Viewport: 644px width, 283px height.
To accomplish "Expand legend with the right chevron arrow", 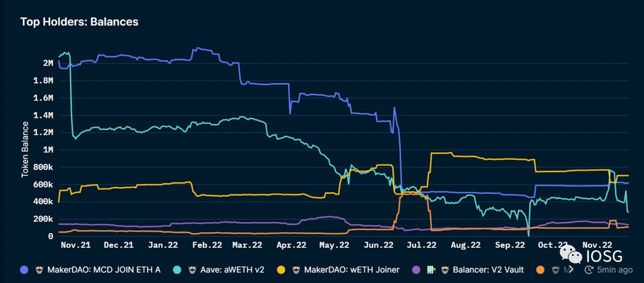I will pos(571,270).
